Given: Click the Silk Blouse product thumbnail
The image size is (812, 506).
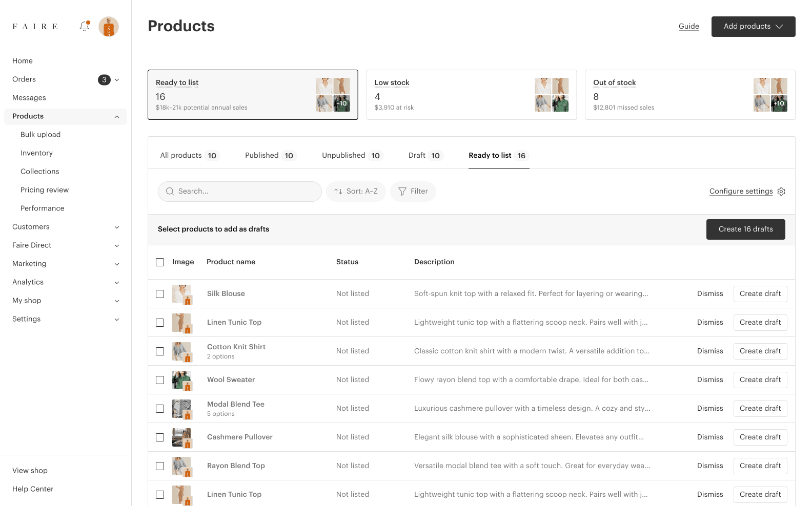Looking at the screenshot, I should [181, 294].
